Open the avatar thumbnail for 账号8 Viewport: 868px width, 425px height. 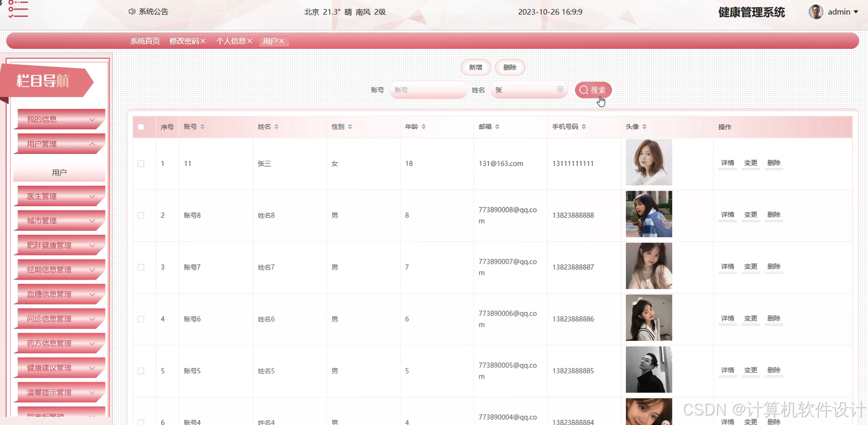(649, 214)
